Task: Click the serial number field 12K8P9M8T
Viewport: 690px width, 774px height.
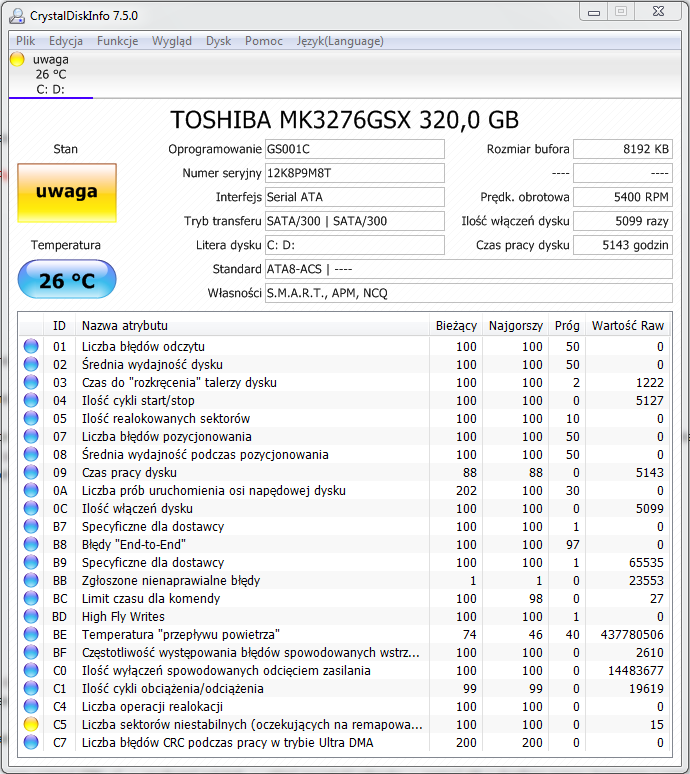Action: tap(355, 173)
